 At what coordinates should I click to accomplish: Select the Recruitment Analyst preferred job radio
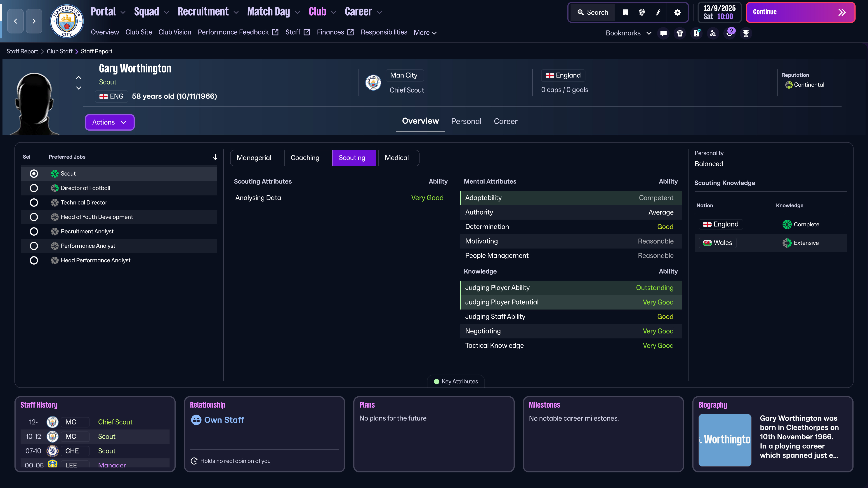tap(34, 231)
